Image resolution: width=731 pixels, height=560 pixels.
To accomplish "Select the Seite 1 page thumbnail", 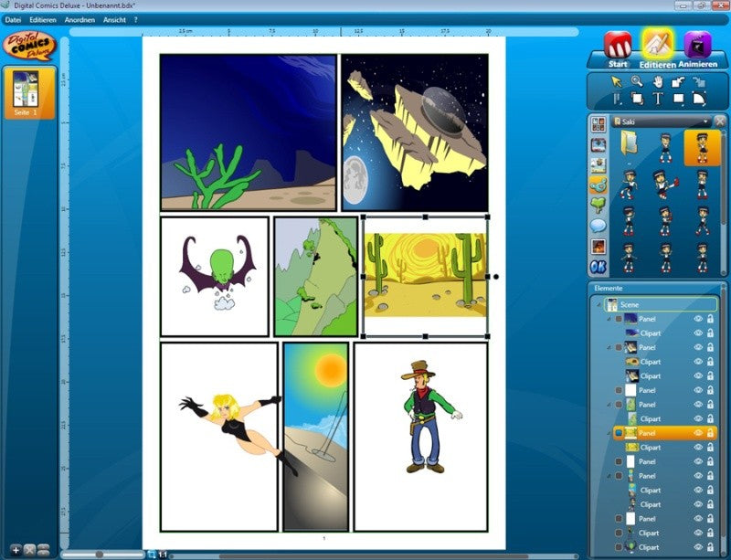I will click(x=29, y=93).
